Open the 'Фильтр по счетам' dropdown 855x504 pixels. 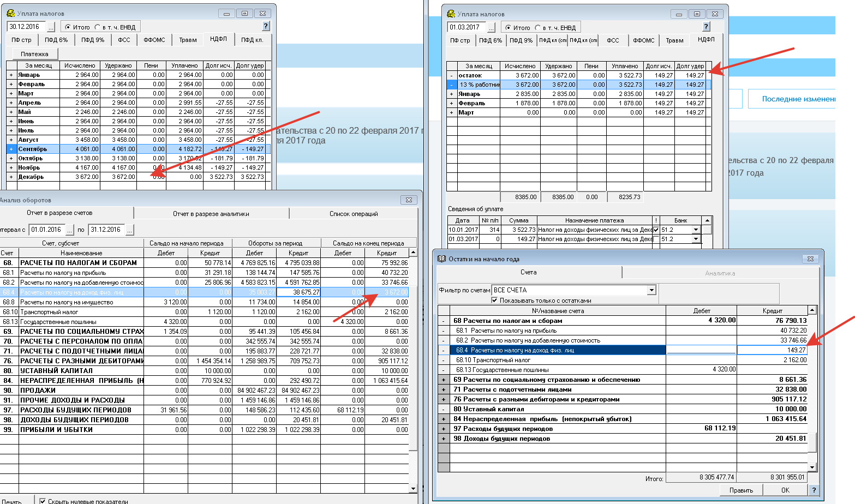[651, 290]
